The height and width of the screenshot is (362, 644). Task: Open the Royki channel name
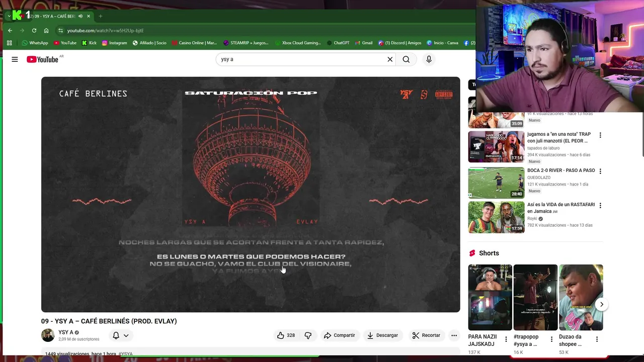click(532, 219)
